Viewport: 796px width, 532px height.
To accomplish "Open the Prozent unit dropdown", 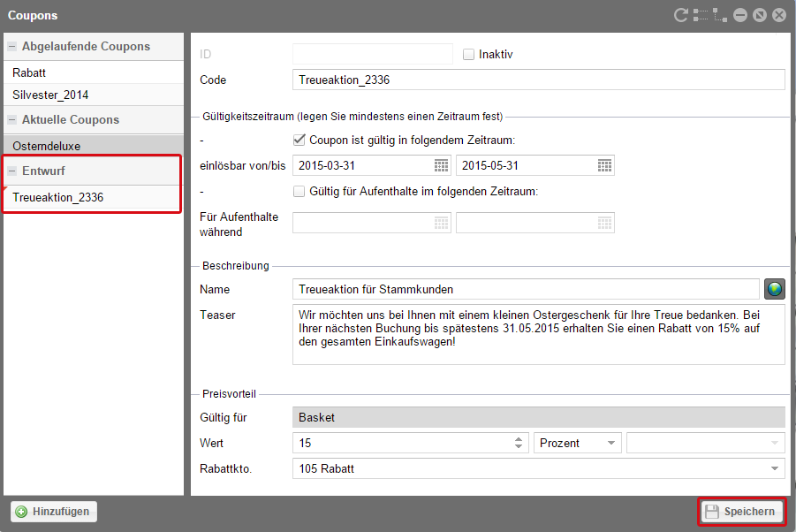I will click(578, 443).
